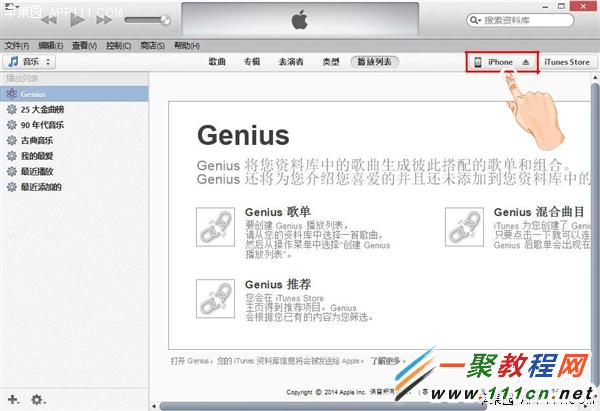Viewport: 600px width, 411px height.
Task: Click the next track fast-forward button
Action: tap(104, 20)
